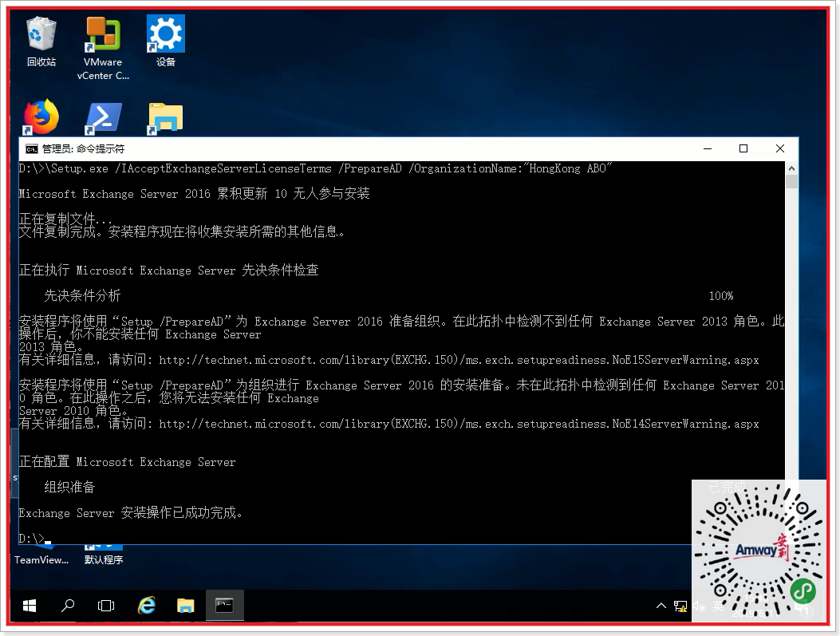
Task: Click "管理员: 命令提示符" window title
Action: [x=83, y=148]
